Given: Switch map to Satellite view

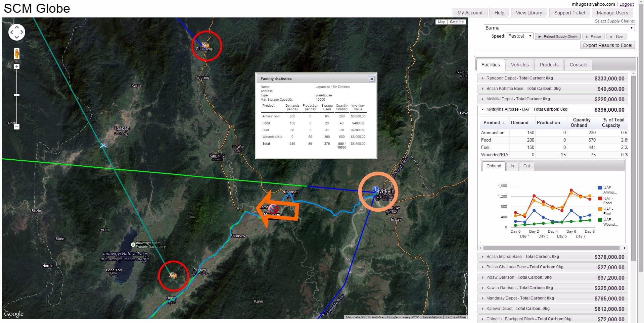Looking at the screenshot, I should tap(457, 22).
